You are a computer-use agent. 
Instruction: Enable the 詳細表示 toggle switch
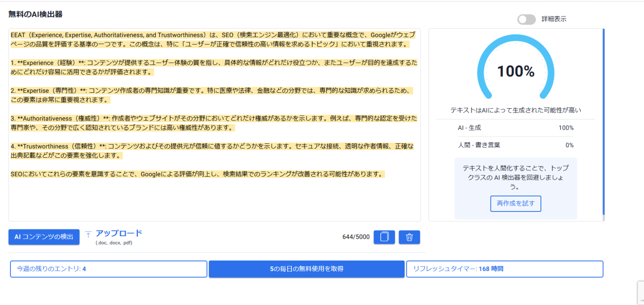coord(526,19)
